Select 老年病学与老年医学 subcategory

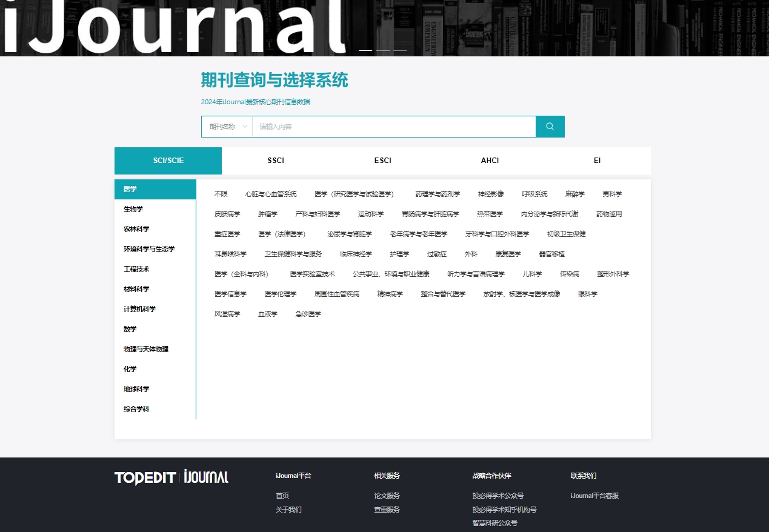click(x=419, y=234)
